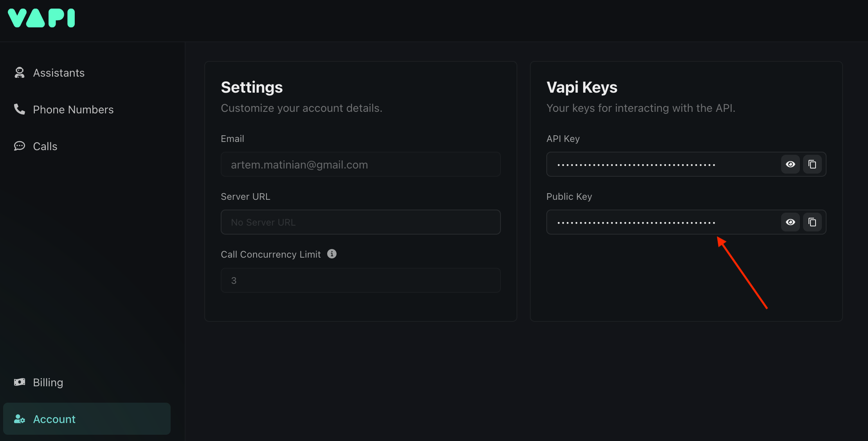The image size is (868, 441).
Task: Click the Account user-gear icon
Action: point(19,419)
